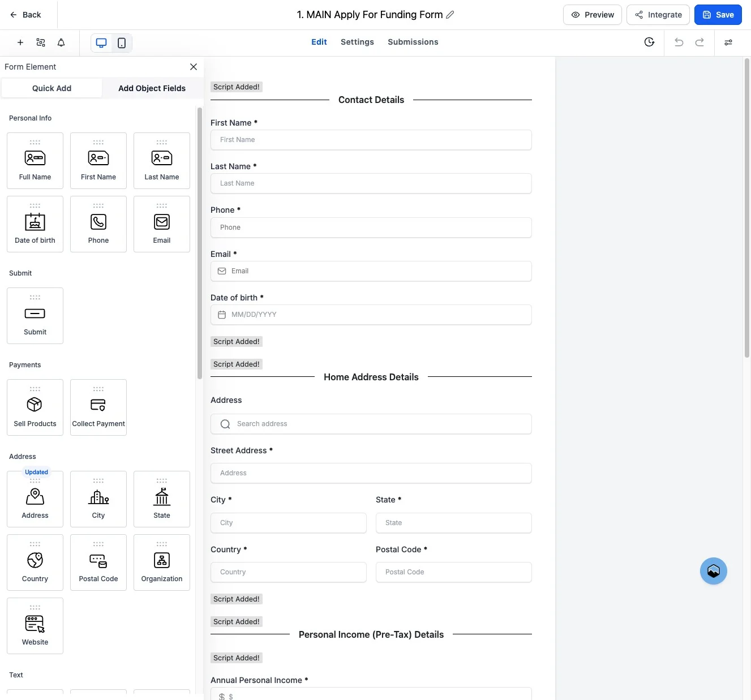Select Personal Income (Pre-Tax) Details heading
This screenshot has height=700, width=751.
click(371, 634)
